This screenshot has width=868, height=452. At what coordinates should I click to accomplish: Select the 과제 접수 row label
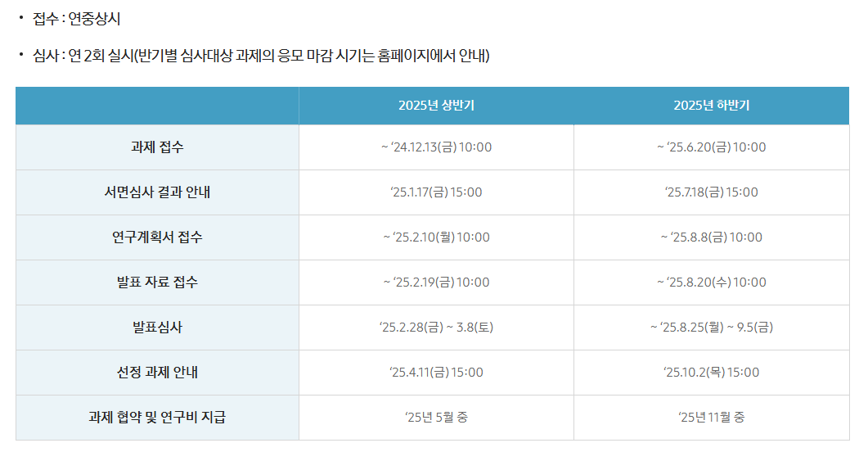coord(157,147)
